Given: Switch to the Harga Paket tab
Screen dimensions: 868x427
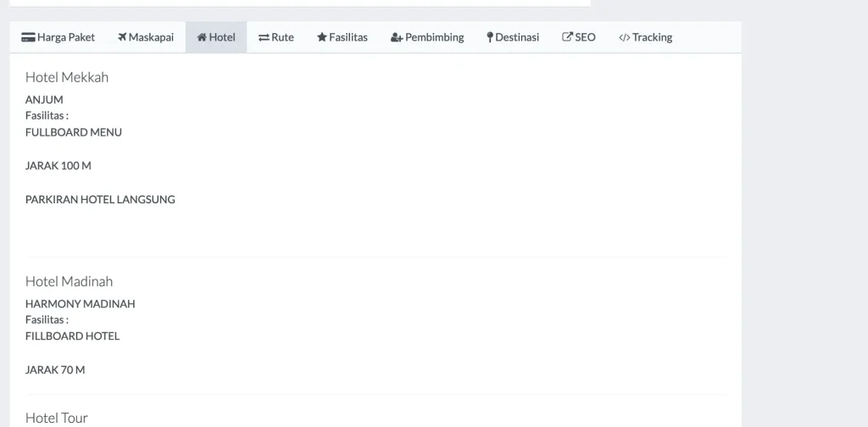Looking at the screenshot, I should [65, 37].
